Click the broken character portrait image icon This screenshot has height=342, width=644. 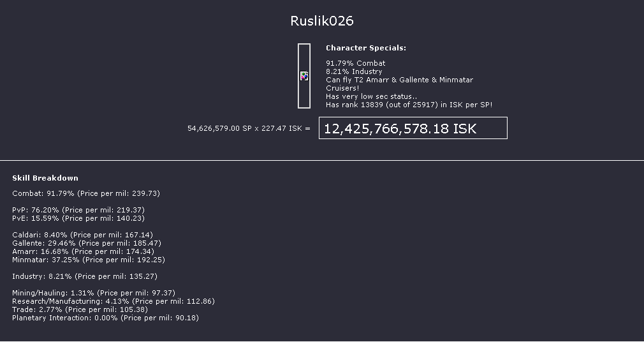tap(304, 76)
